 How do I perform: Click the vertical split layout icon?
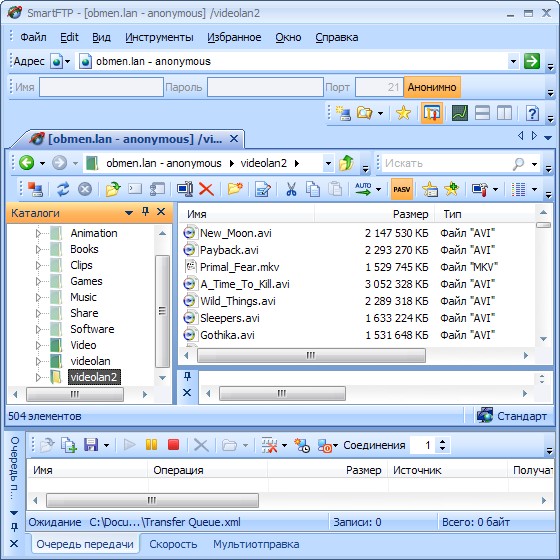pos(504,113)
